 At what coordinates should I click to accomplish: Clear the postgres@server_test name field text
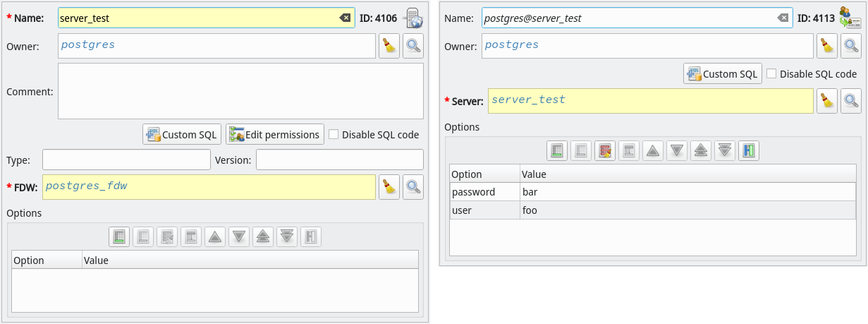[783, 18]
